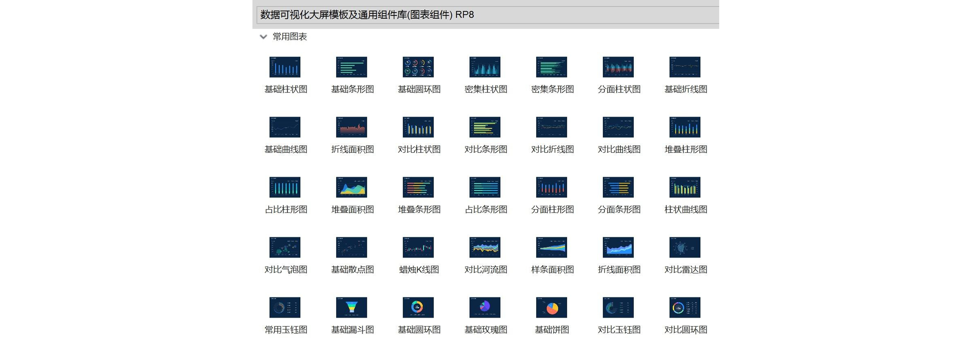Select the 基础柱状图 chart icon

[285, 67]
